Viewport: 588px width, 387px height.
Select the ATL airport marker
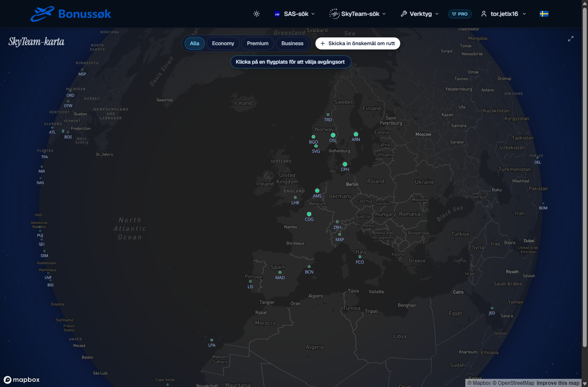coord(53,128)
